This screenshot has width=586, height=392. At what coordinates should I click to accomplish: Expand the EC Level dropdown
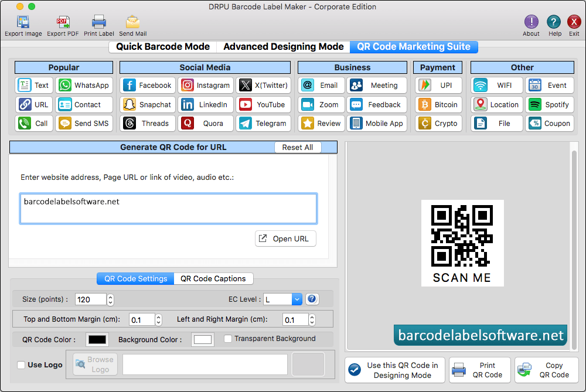[x=297, y=299]
